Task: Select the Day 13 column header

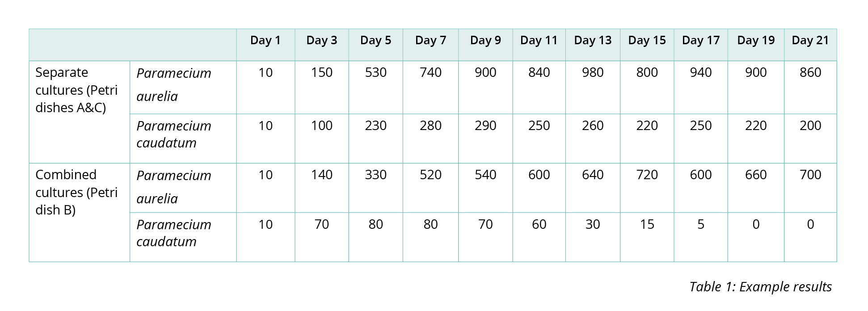Action: 593,41
